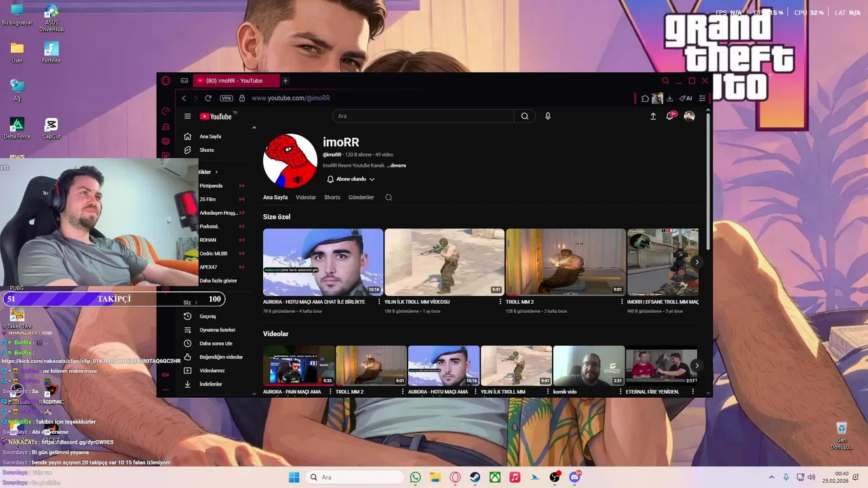This screenshot has height=488, width=868.
Task: Open the Easy Setup sliders icon
Action: (702, 98)
